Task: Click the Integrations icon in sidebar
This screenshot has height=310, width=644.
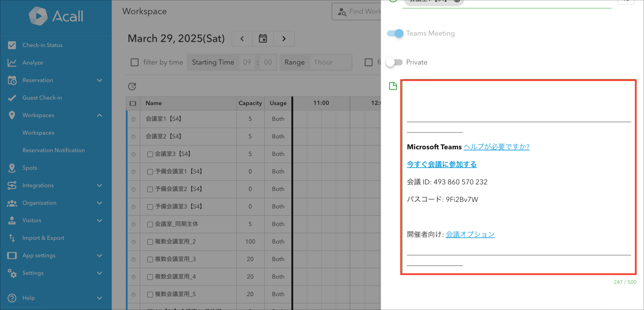Action: [x=12, y=185]
